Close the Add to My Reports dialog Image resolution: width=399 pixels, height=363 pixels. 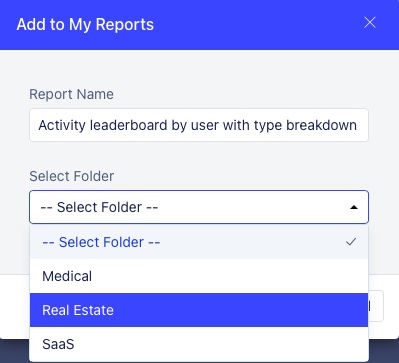[370, 23]
